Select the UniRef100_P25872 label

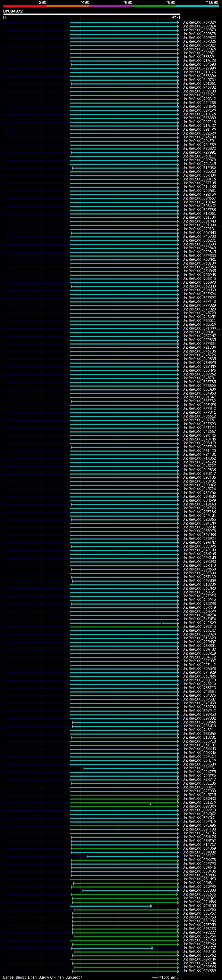tap(199, 148)
